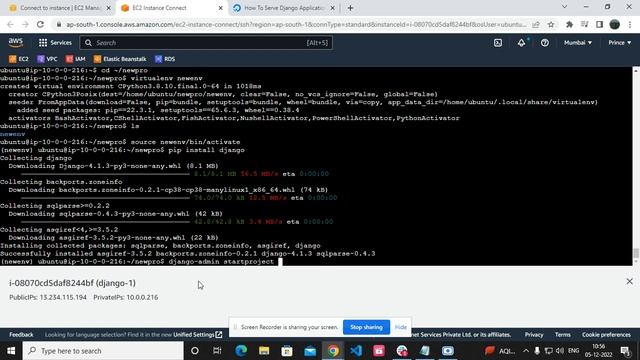Open the Services grid menu
The height and width of the screenshot is (360, 640).
point(55,42)
